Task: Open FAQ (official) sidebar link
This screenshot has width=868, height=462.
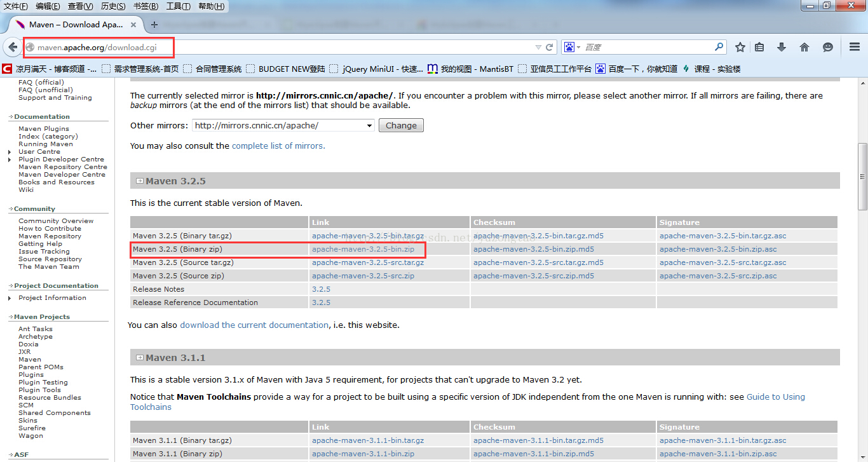Action: (41, 83)
